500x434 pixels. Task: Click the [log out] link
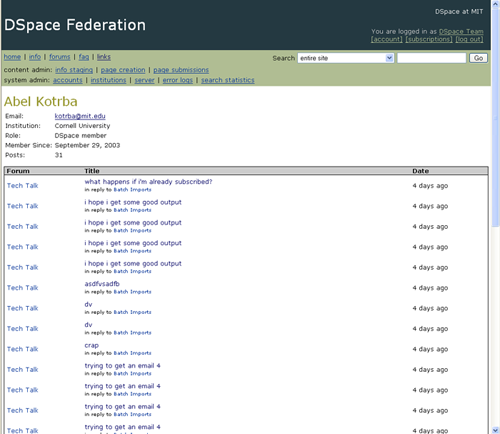point(469,39)
